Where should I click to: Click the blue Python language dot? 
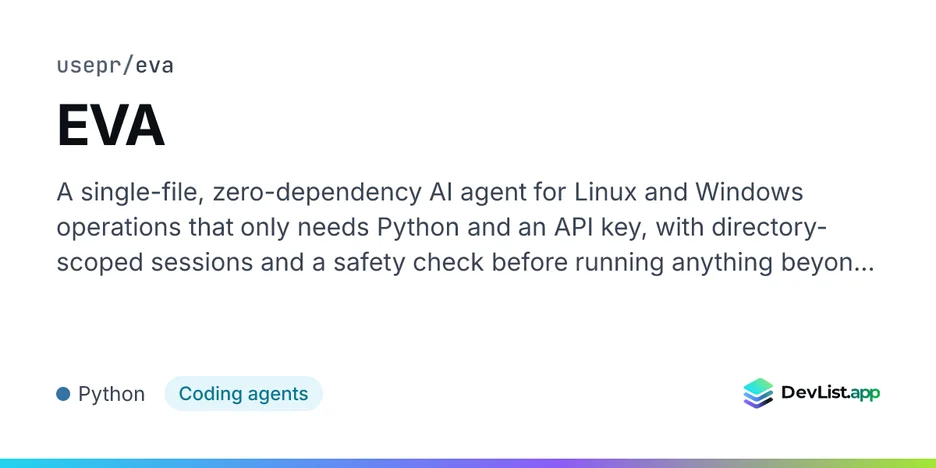click(63, 394)
